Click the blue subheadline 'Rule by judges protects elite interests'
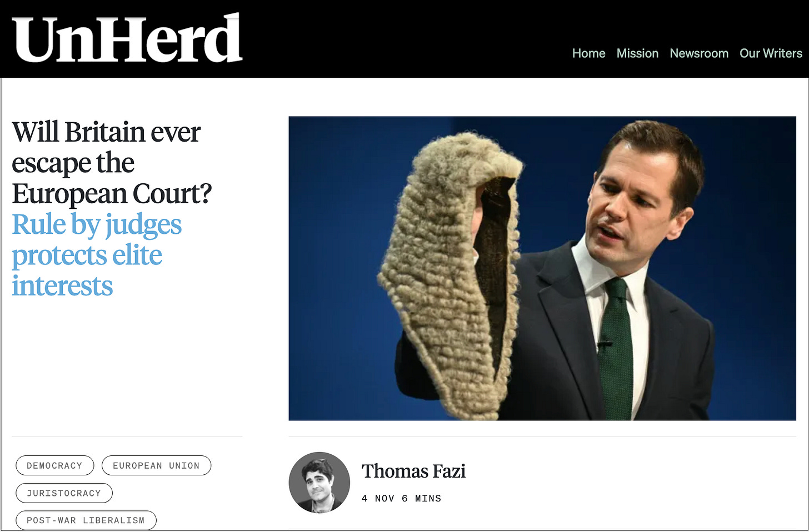 pyautogui.click(x=97, y=255)
